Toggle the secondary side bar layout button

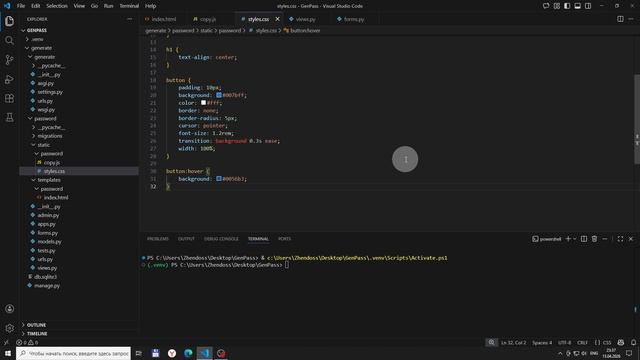(588, 6)
